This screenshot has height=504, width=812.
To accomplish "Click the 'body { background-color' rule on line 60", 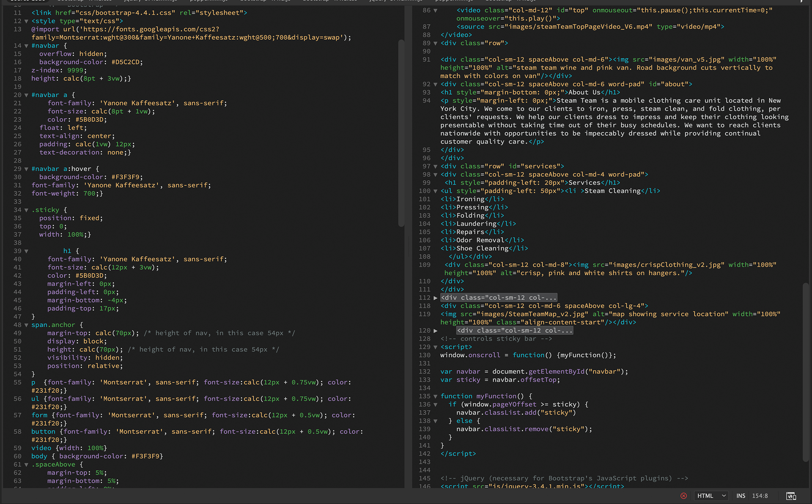I will click(97, 456).
